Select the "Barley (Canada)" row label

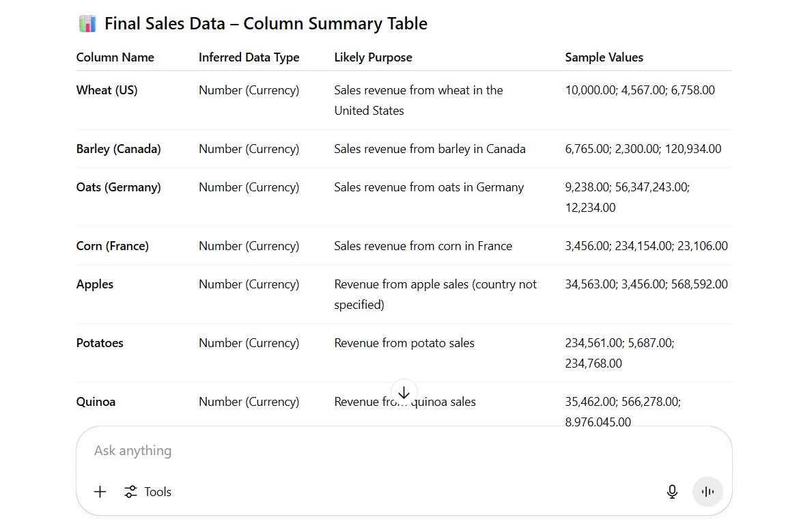(x=119, y=149)
